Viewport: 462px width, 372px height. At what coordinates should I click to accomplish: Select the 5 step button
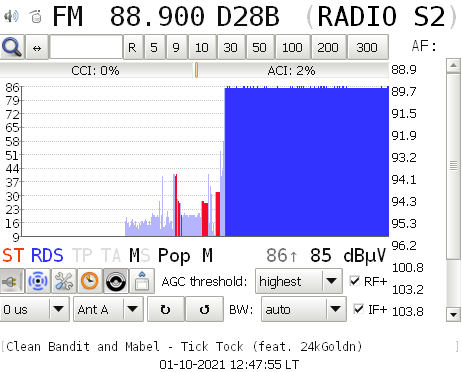154,47
